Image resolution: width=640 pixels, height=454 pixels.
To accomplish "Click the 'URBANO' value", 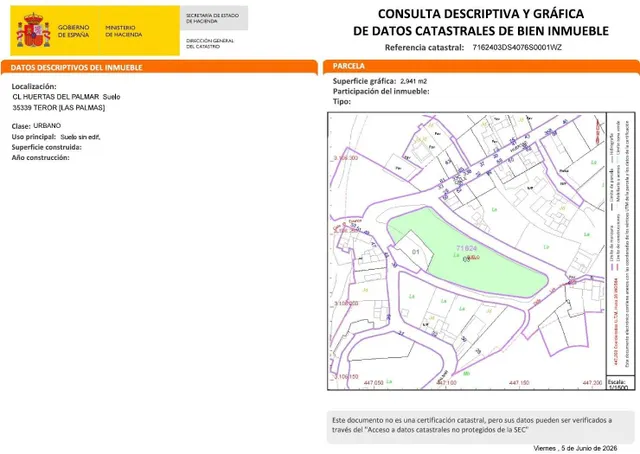I will click(x=47, y=126).
